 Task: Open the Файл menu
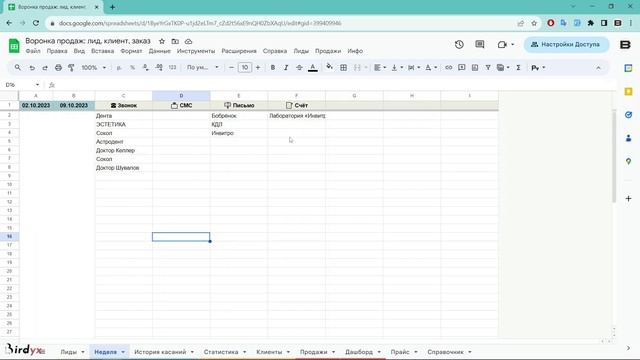coord(33,51)
